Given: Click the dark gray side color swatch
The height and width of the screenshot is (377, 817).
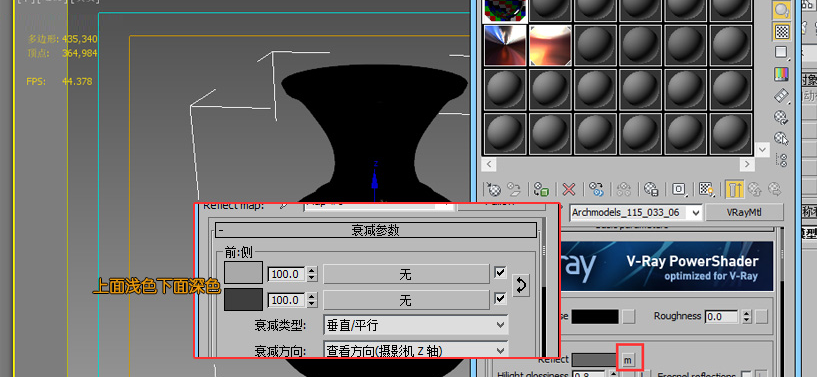Looking at the screenshot, I should tap(243, 299).
